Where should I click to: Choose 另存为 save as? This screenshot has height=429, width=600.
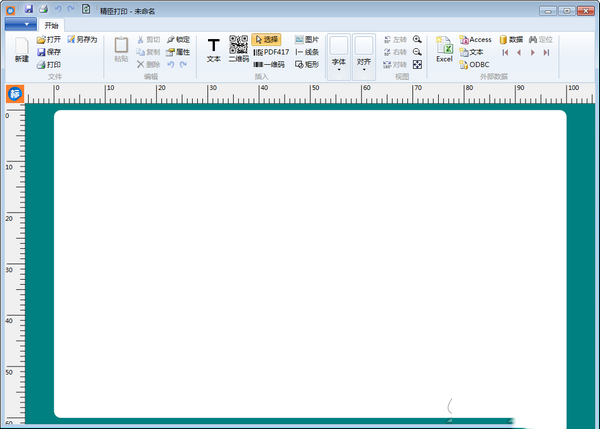[x=82, y=39]
